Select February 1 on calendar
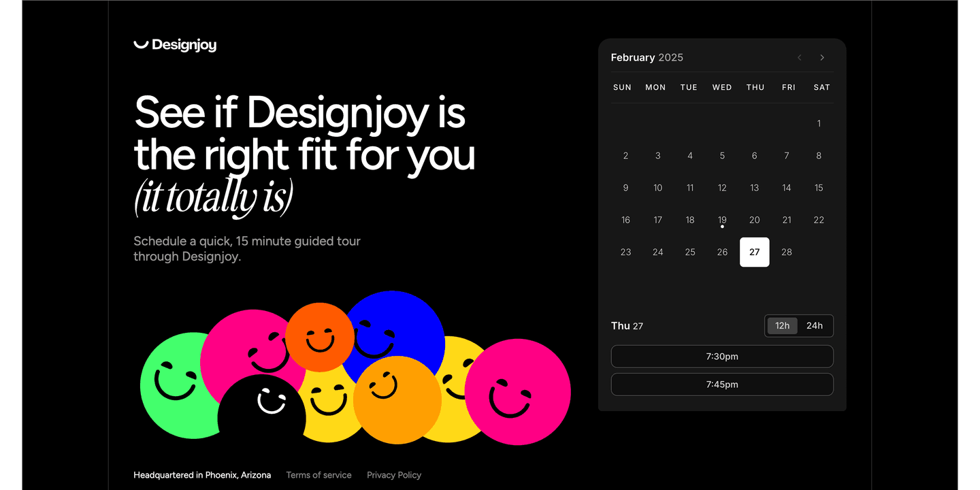 pyautogui.click(x=819, y=124)
